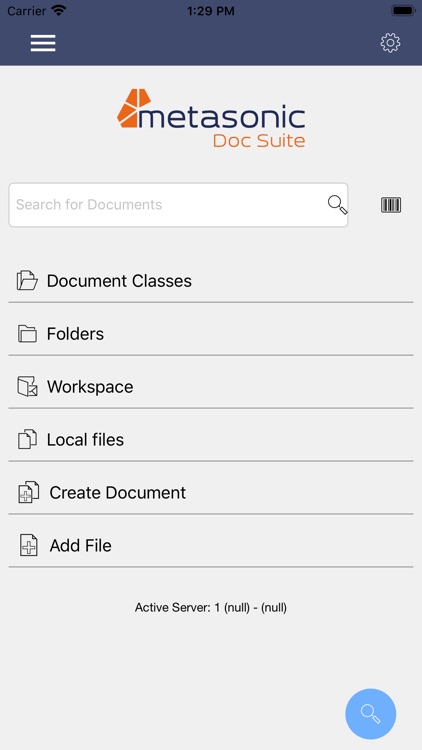Image resolution: width=422 pixels, height=750 pixels.
Task: Open Workspace entry
Action: [x=211, y=386]
